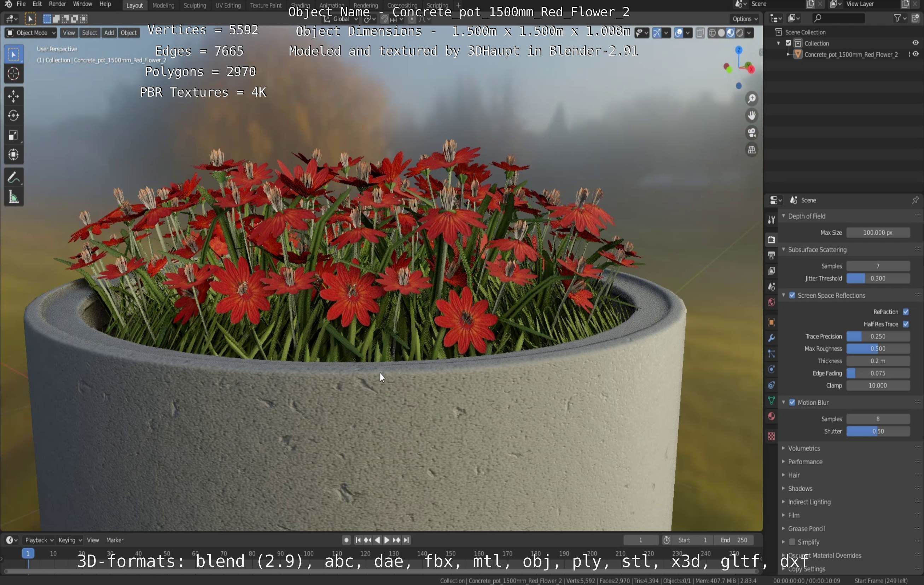
Task: Select the Annotate tool
Action: tap(13, 177)
